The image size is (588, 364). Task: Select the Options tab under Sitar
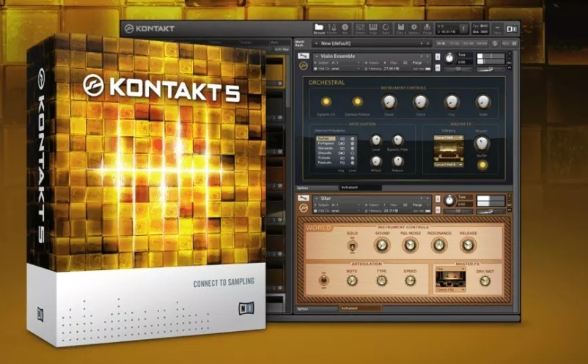(x=317, y=308)
